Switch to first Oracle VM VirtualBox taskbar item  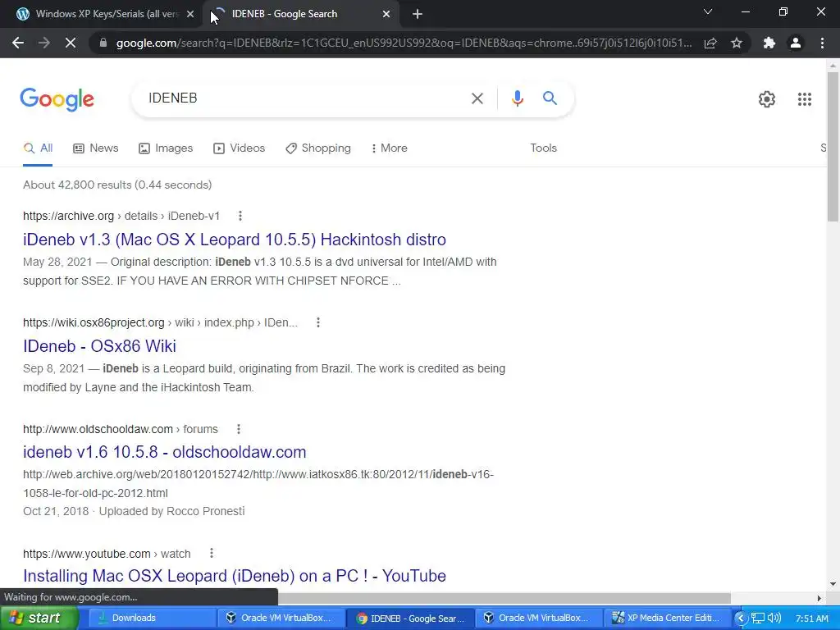pyautogui.click(x=280, y=619)
